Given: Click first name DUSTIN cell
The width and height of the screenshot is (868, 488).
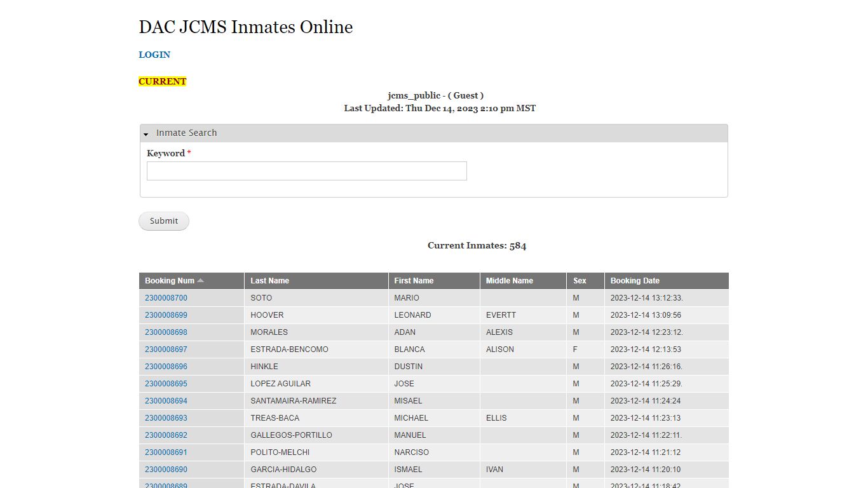Looking at the screenshot, I should click(x=434, y=367).
